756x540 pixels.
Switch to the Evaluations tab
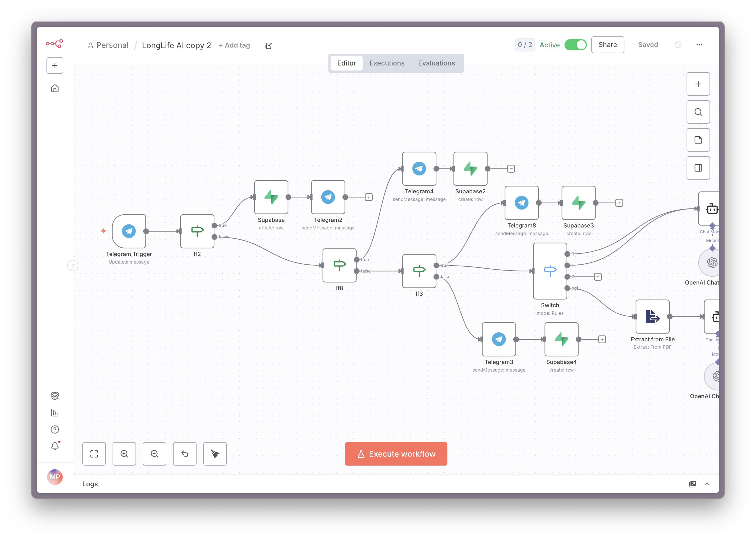click(x=436, y=63)
